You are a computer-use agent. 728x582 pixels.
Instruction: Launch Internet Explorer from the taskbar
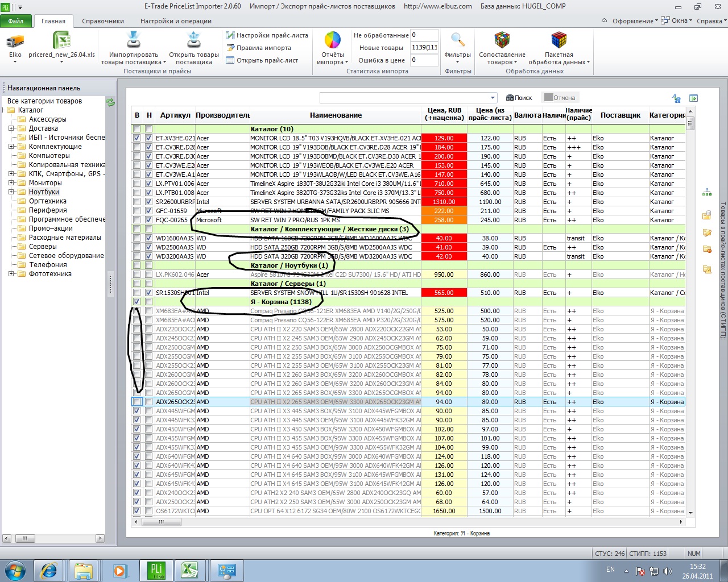tap(49, 570)
